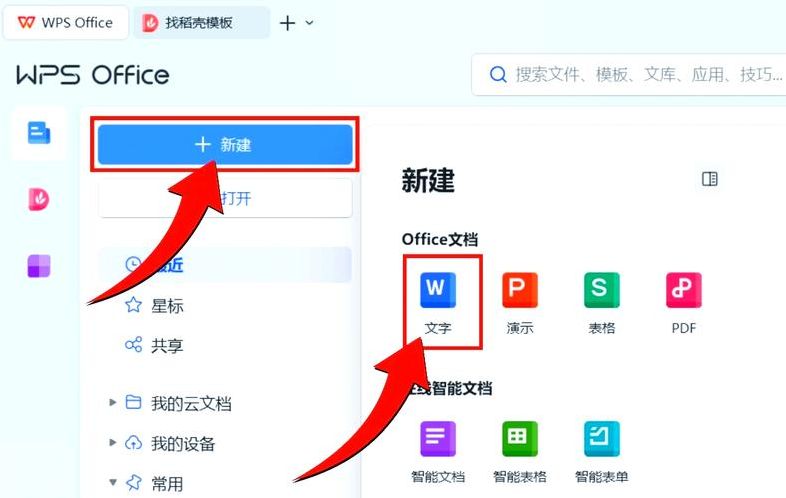Create a new 智能文档
The width and height of the screenshot is (786, 498).
click(x=438, y=452)
